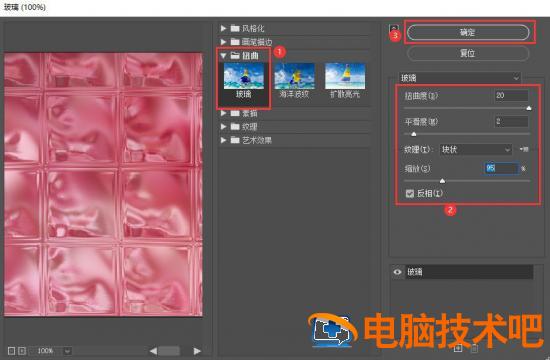Viewport: 550px width, 360px height.
Task: Click the 画笔描边 folder icon
Action: 235,42
